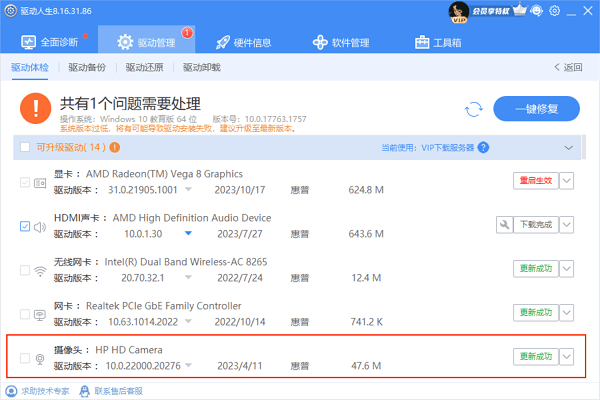Click 更新成功 for HP HD Camera
The width and height of the screenshot is (600, 400).
[x=536, y=357]
